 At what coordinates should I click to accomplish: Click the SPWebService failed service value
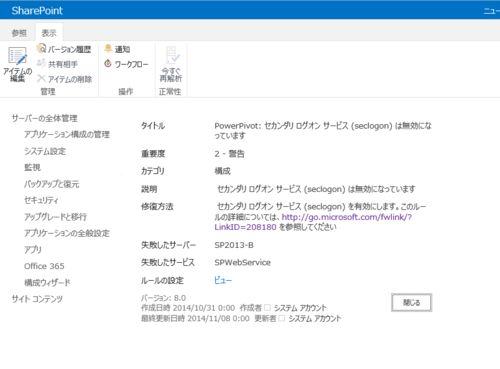pyautogui.click(x=242, y=262)
